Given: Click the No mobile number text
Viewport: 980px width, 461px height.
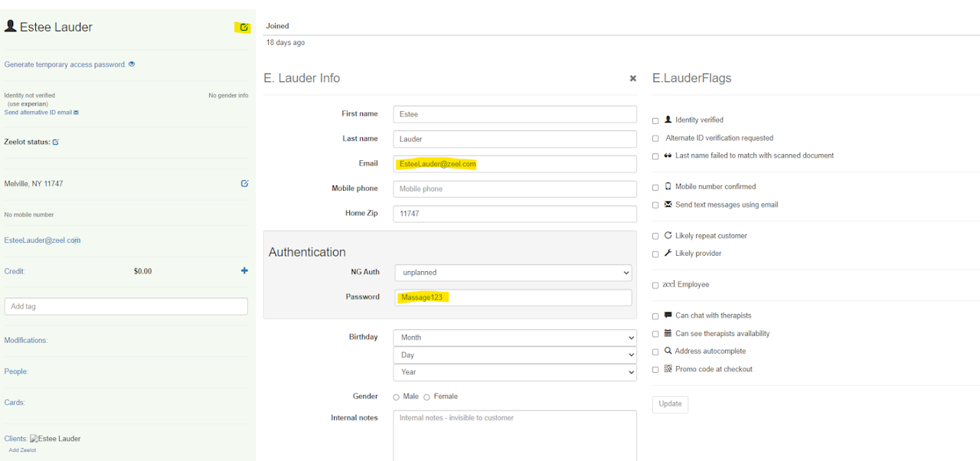Looking at the screenshot, I should (x=29, y=214).
